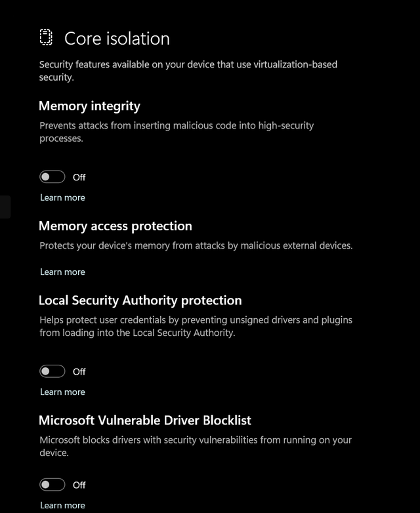
Task: Click the Core isolation chip icon
Action: tap(46, 38)
